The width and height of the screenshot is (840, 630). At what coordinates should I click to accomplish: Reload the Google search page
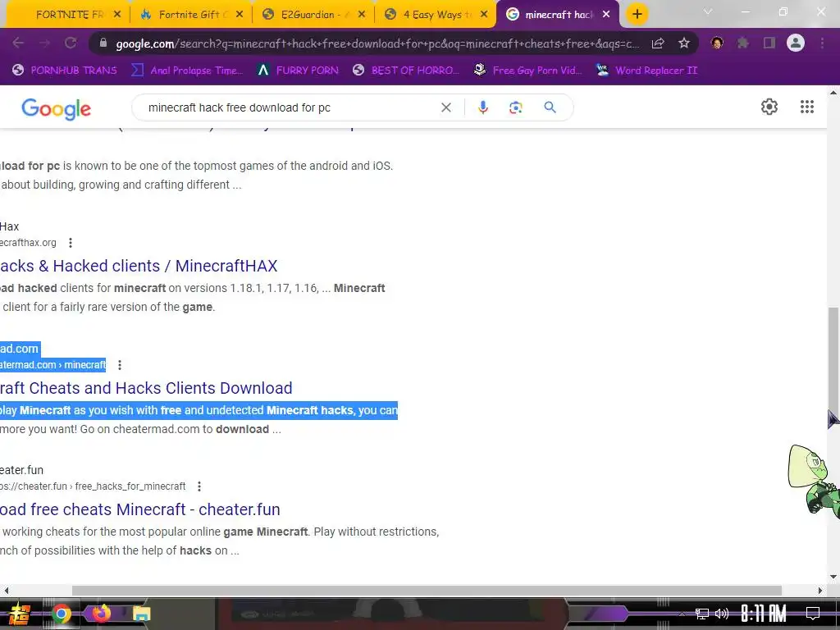tap(71, 43)
